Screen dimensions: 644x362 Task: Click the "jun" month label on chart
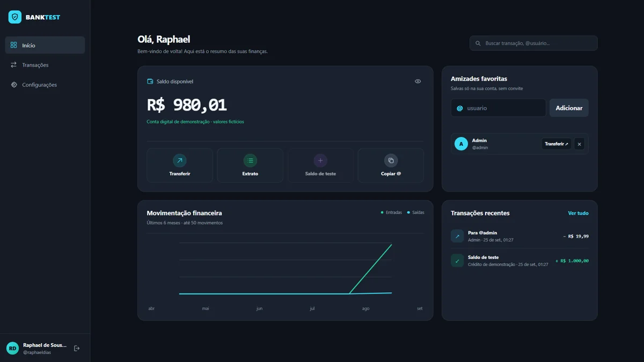(x=259, y=308)
